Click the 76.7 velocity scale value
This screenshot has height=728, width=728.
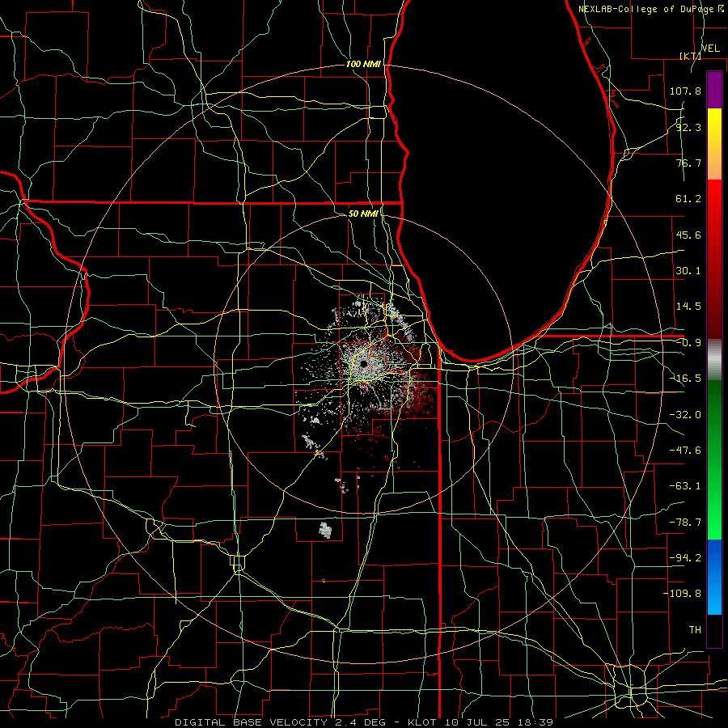688,163
